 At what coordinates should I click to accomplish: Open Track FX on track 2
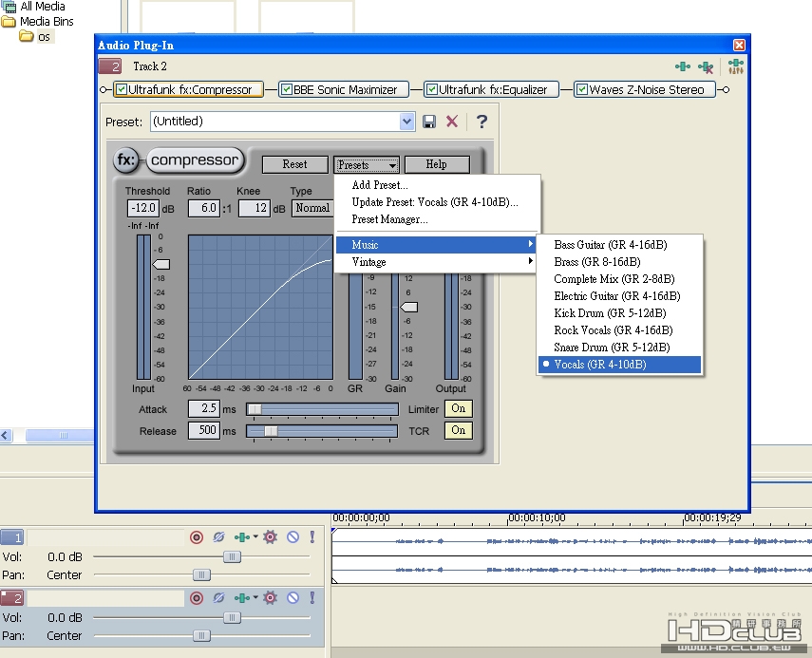click(x=242, y=598)
